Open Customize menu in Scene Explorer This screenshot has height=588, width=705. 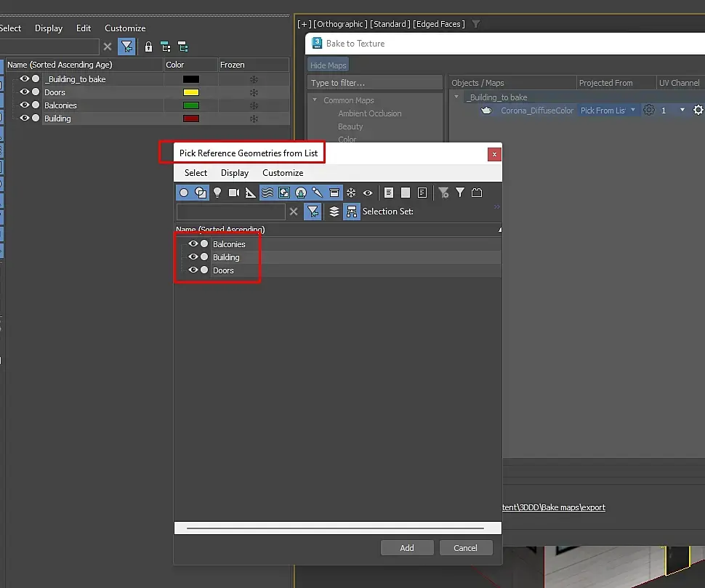(125, 28)
